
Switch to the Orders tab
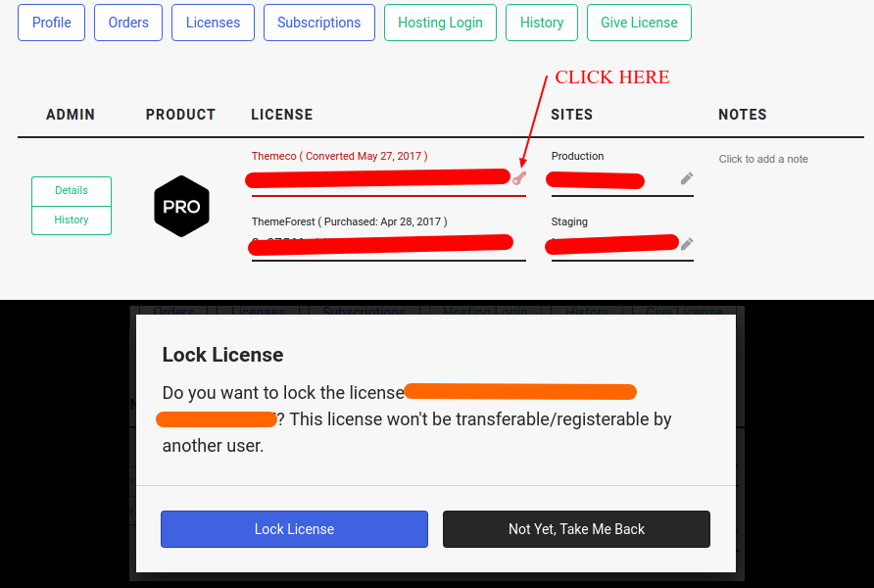[128, 23]
